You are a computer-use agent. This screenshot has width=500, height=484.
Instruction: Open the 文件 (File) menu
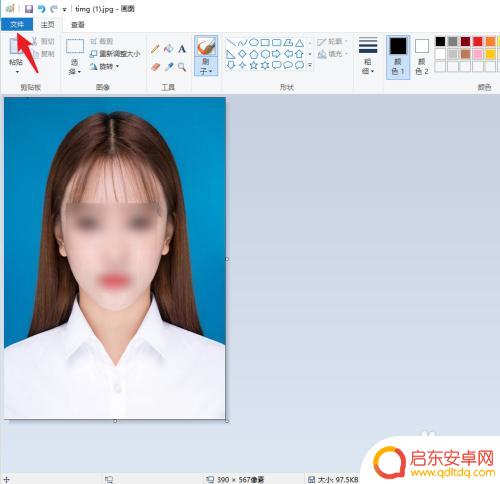17,24
